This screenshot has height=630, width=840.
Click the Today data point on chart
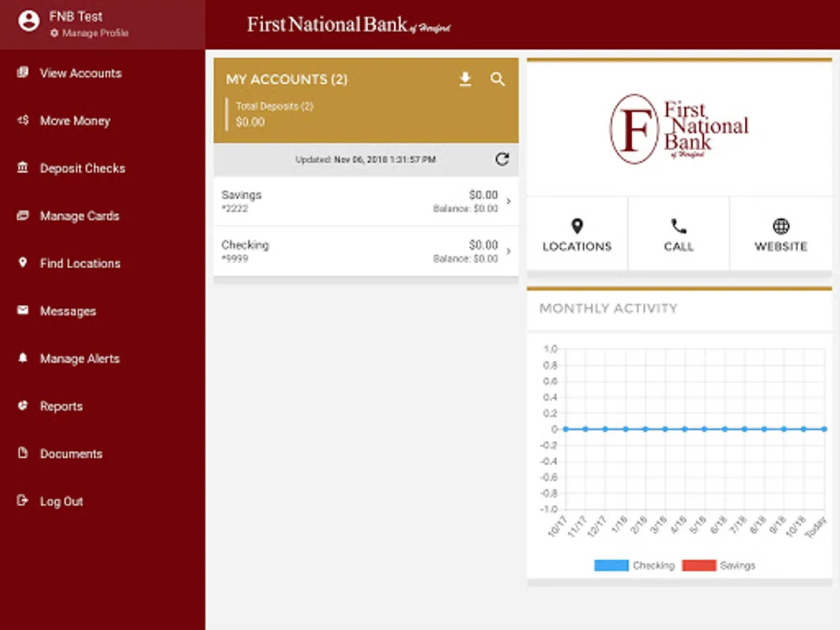click(x=825, y=428)
